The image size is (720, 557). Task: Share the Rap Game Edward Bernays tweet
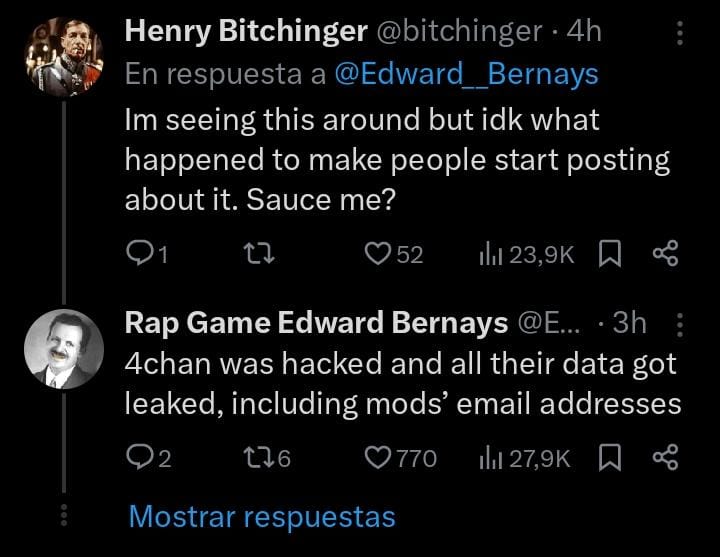pyautogui.click(x=665, y=457)
